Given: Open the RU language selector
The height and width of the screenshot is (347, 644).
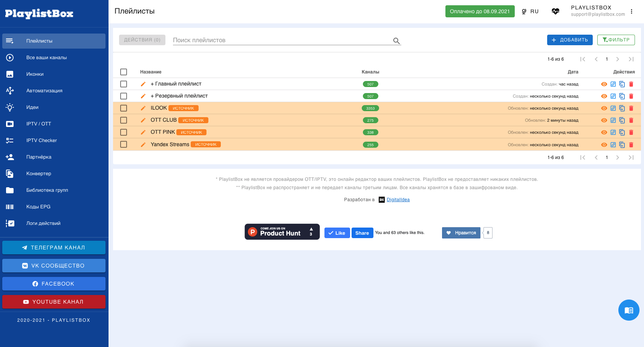Looking at the screenshot, I should [530, 11].
